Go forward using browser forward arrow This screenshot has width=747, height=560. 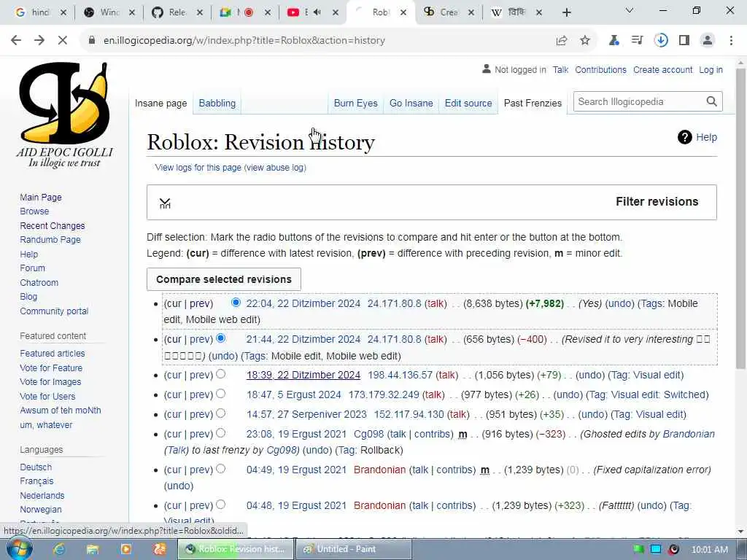click(39, 41)
